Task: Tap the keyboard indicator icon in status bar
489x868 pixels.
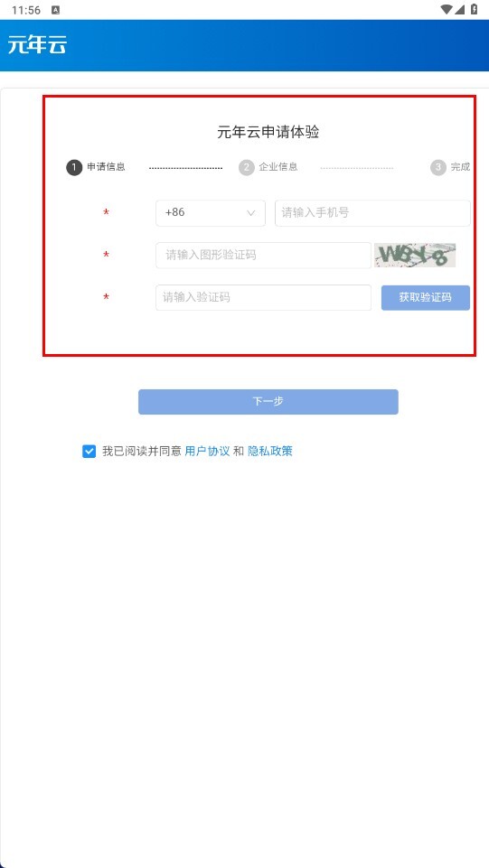Action: [x=55, y=10]
